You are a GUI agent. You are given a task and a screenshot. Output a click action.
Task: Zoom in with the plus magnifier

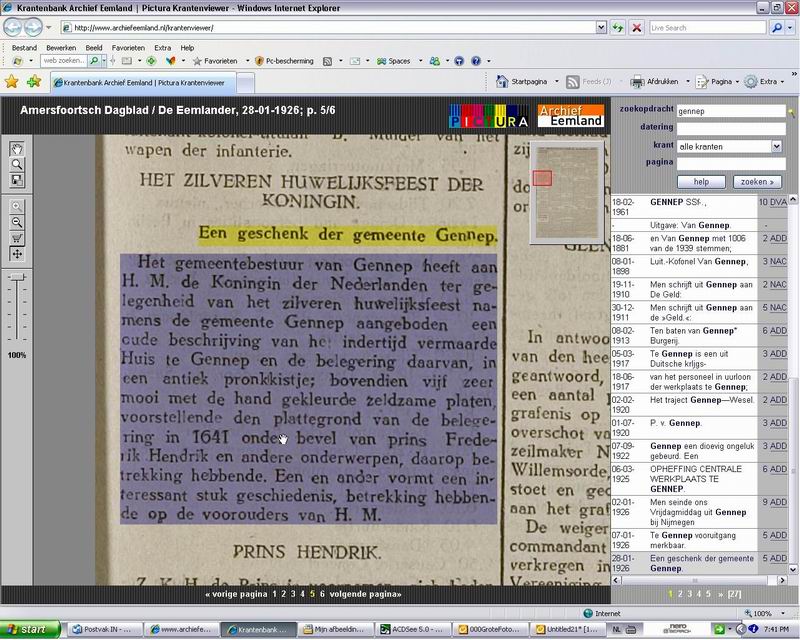(x=17, y=207)
